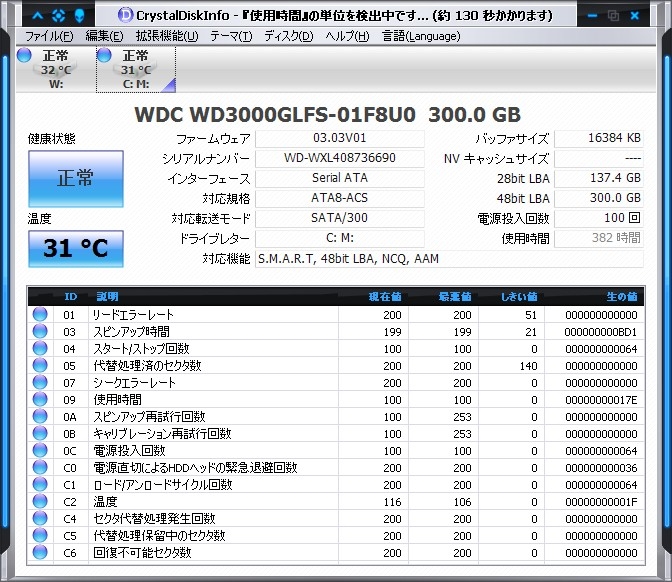This screenshot has width=672, height=582.
Task: Click the 対応規格 field ATA8-ACS
Action: (x=339, y=198)
